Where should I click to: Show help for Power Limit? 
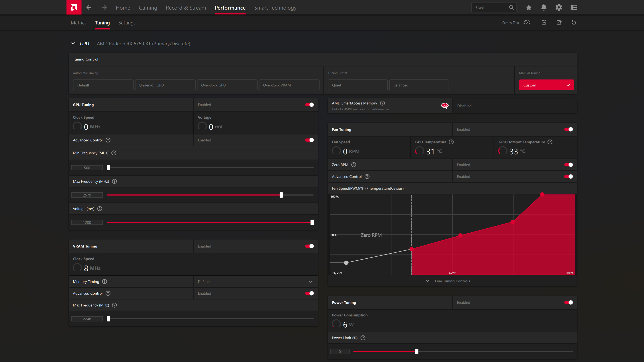[x=363, y=338]
